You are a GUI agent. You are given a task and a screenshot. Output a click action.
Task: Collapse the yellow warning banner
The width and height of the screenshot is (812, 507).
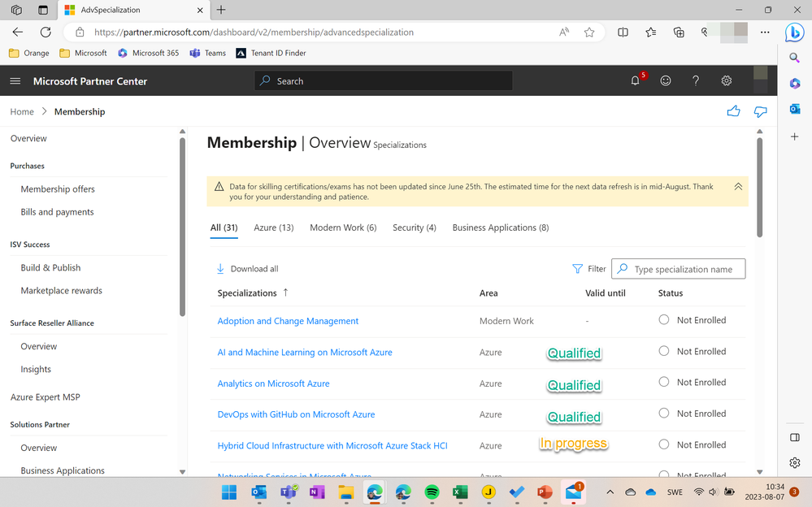tap(738, 186)
